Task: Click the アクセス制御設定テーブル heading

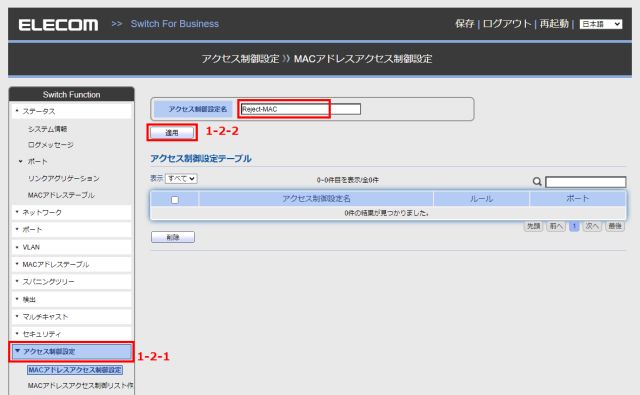Action: pyautogui.click(x=201, y=159)
